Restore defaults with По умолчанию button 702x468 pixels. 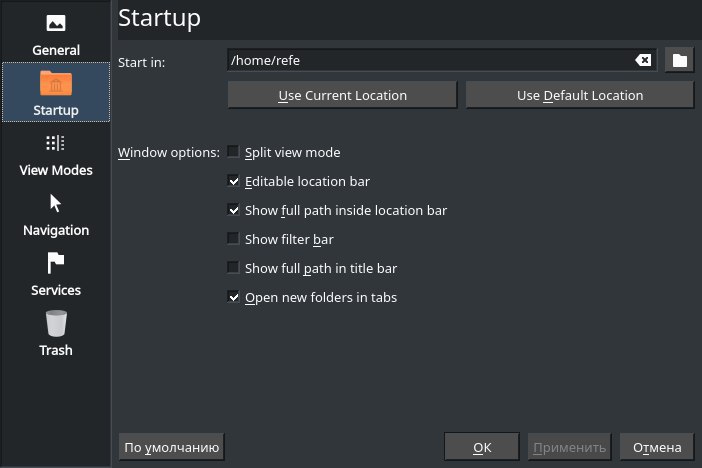[171, 447]
